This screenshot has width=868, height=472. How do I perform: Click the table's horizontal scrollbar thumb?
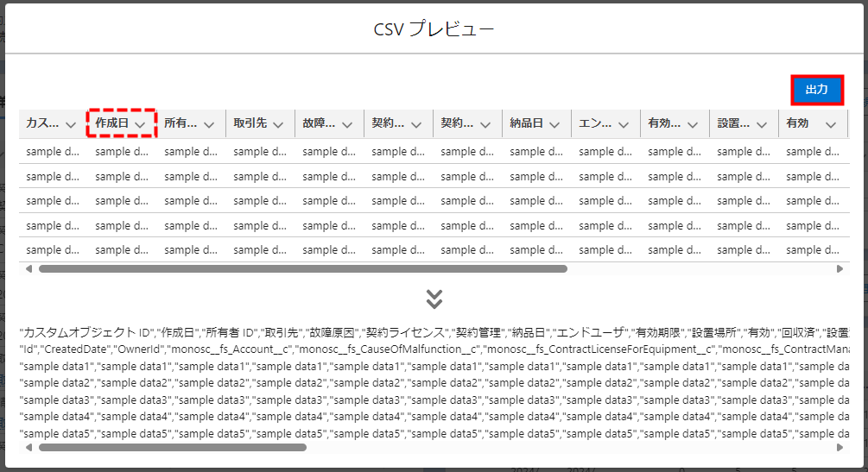pos(302,269)
